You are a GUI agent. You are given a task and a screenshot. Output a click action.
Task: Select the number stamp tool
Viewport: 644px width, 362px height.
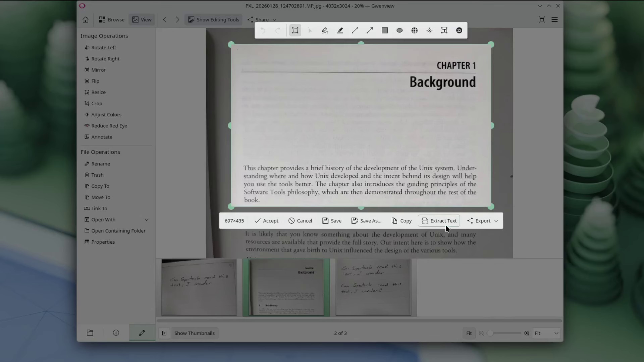click(x=459, y=31)
